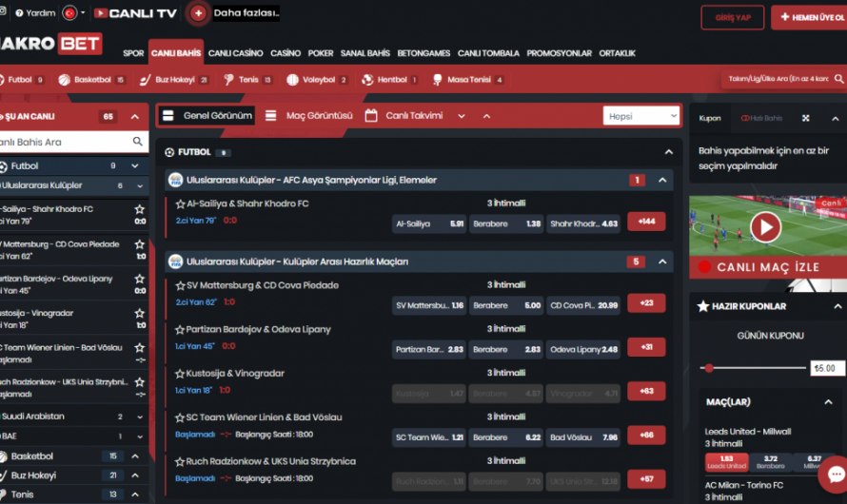Star Mattersburg match in left sidebar
This screenshot has width=847, height=504.
coord(140,243)
